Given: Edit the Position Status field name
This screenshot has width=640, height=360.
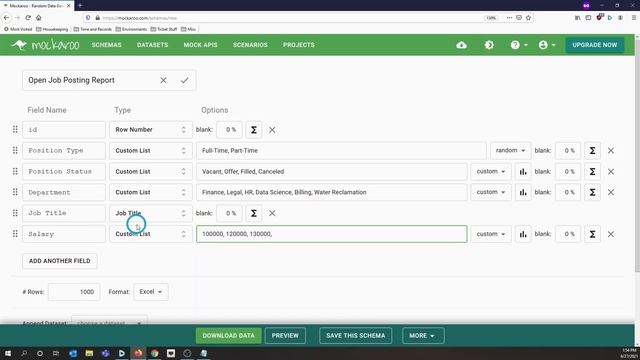Looking at the screenshot, I should (x=64, y=171).
